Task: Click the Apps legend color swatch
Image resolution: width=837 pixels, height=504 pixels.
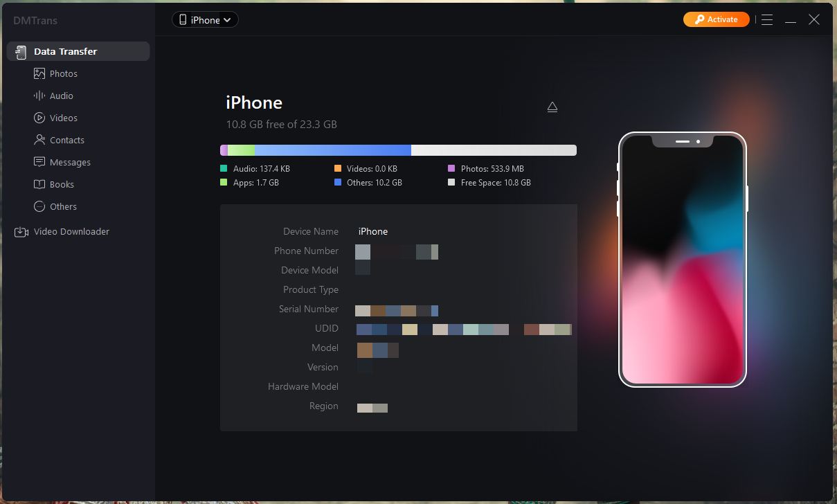Action: [224, 183]
